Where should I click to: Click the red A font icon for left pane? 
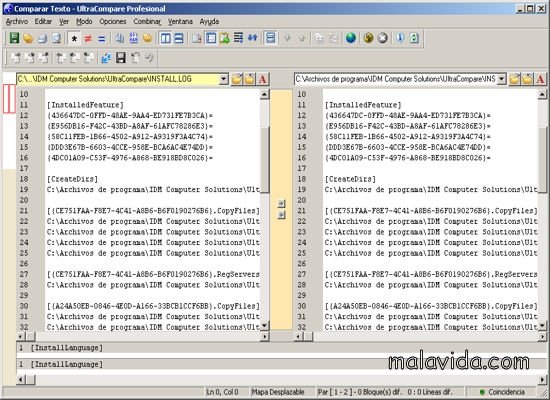click(262, 79)
